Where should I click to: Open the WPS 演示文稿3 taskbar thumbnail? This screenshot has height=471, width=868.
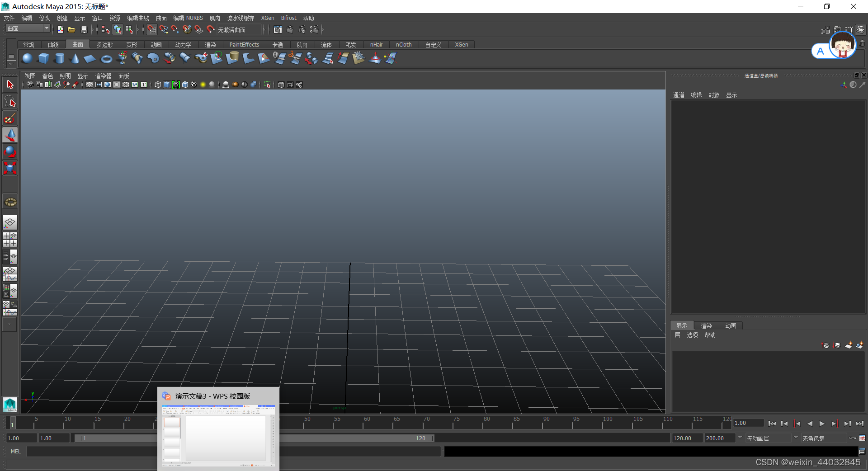218,436
